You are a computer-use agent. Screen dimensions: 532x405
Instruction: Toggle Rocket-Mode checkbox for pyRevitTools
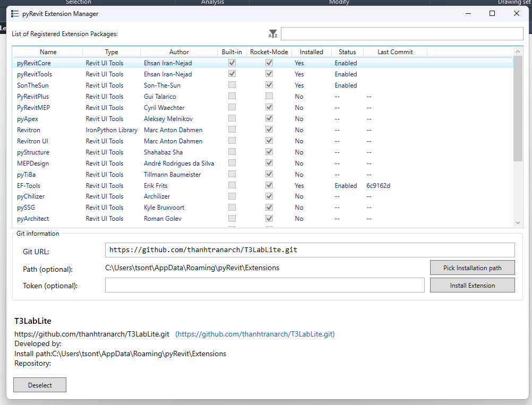coord(269,74)
